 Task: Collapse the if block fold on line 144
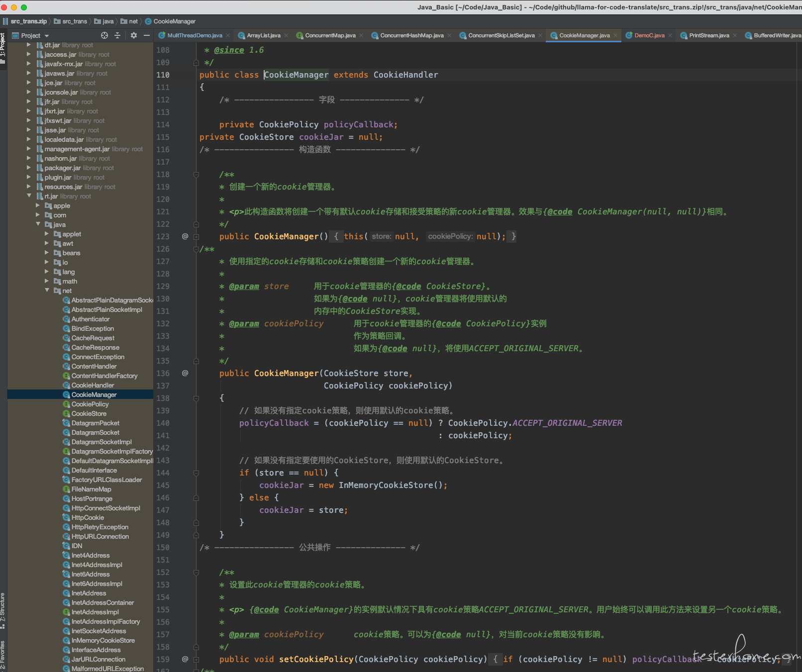(x=196, y=473)
